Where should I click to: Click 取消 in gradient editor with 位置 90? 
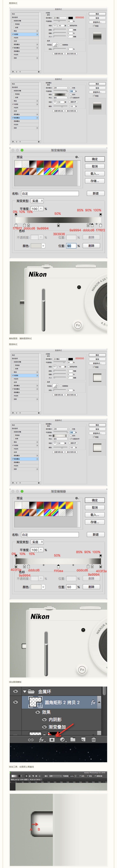(95, 166)
